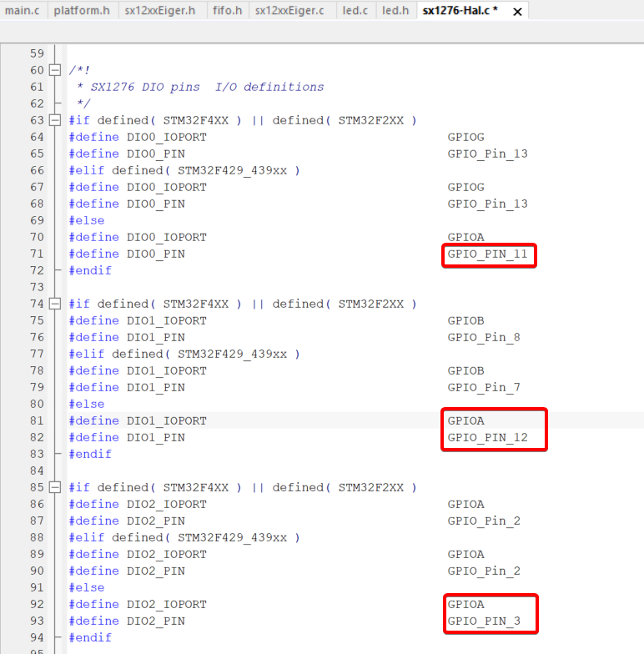Place cursor on GPIO_PIN_12 value
The image size is (644, 654).
487,437
